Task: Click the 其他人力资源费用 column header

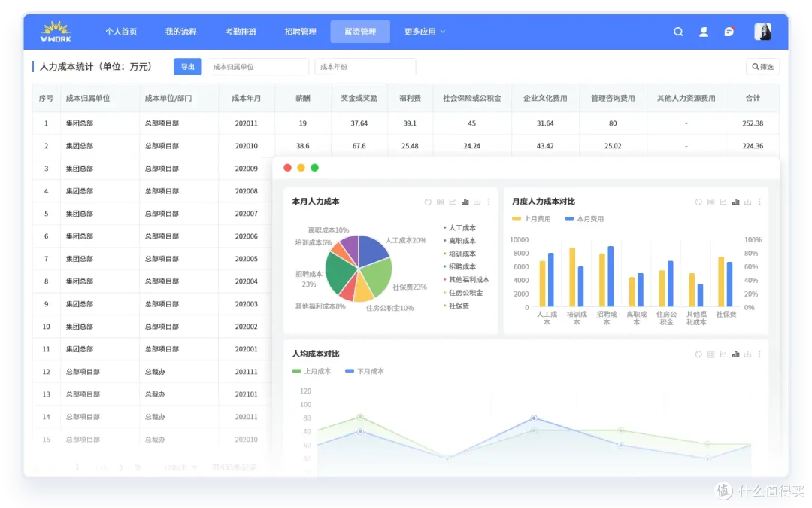Action: coord(686,99)
